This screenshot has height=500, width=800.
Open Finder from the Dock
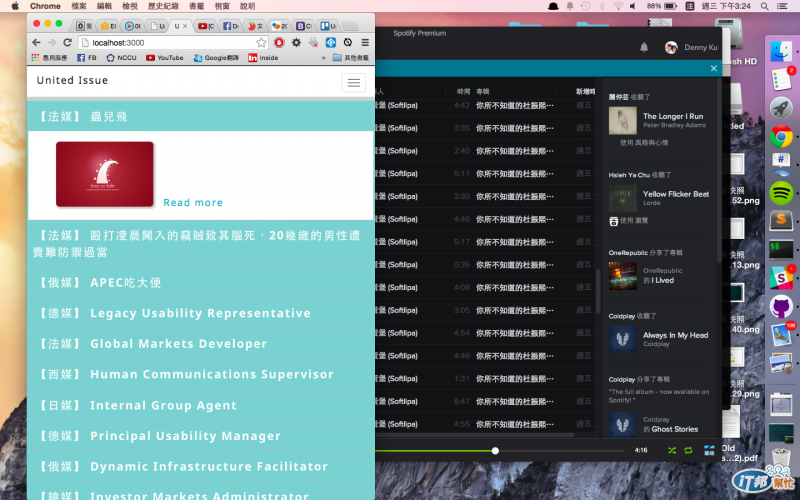pyautogui.click(x=781, y=51)
